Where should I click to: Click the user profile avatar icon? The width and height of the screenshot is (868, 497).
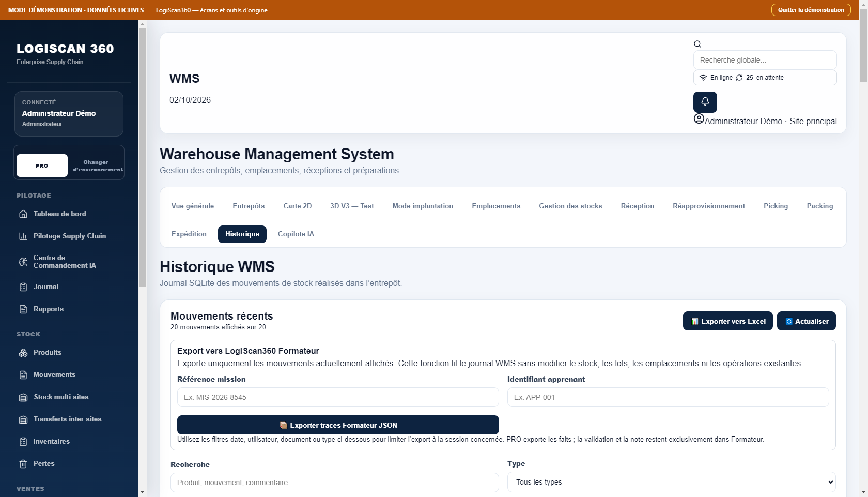point(699,119)
